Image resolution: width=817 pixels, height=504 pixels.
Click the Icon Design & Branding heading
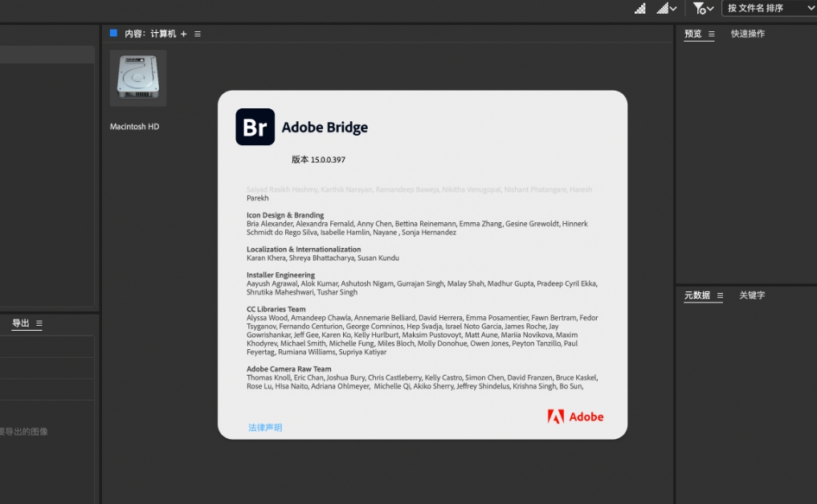(x=285, y=215)
